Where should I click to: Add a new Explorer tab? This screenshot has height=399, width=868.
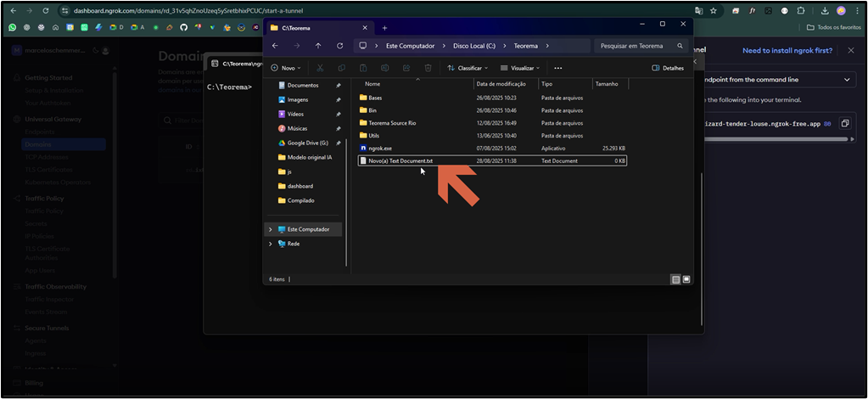pyautogui.click(x=384, y=28)
